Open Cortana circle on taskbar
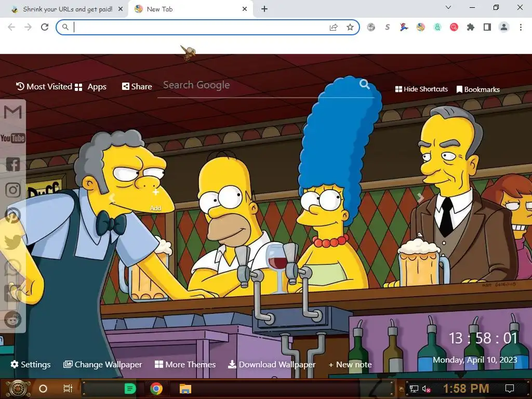Image resolution: width=532 pixels, height=399 pixels. tap(43, 389)
